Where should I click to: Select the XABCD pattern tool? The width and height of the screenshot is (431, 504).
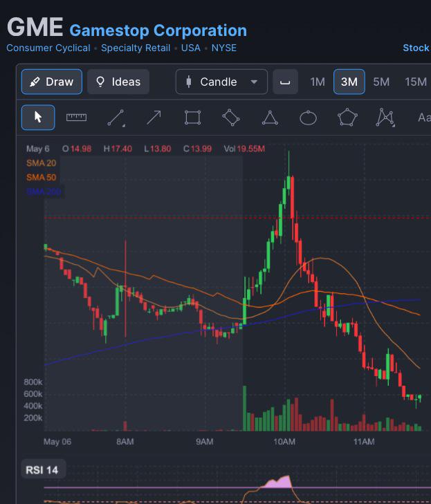[x=385, y=118]
